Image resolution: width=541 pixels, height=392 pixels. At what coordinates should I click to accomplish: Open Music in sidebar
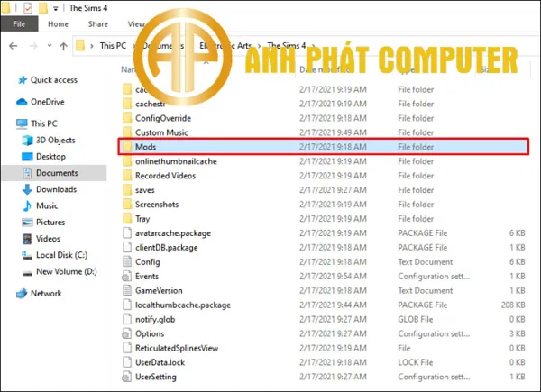[x=47, y=205]
